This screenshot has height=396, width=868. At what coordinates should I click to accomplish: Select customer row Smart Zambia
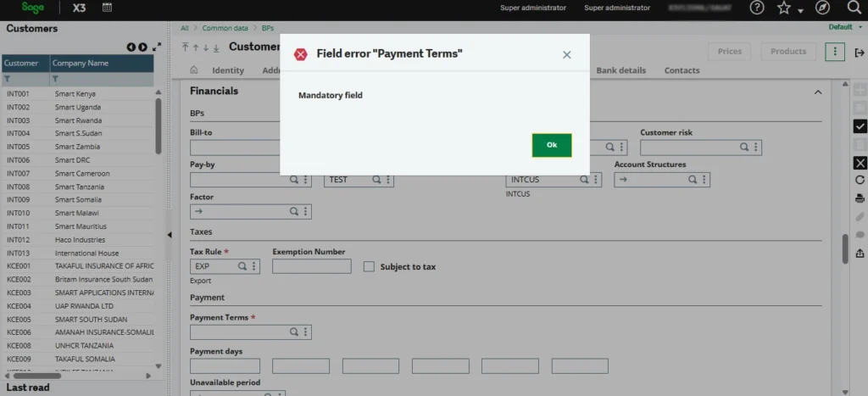point(77,147)
